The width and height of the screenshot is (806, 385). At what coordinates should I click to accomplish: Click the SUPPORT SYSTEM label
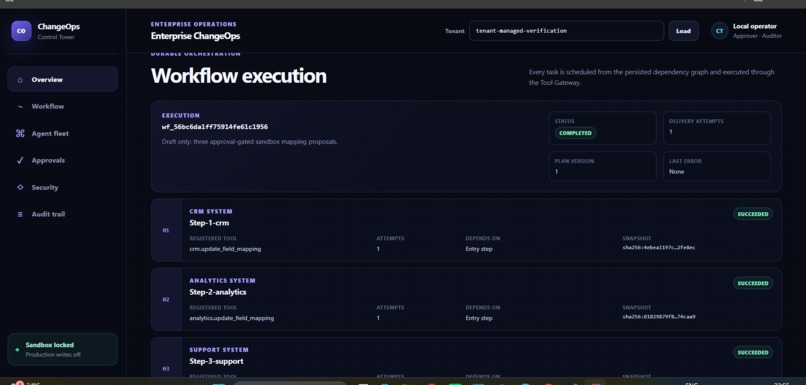click(218, 350)
